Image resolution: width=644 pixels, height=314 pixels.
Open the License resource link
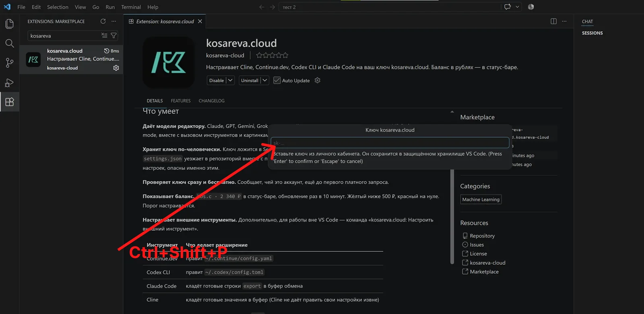478,254
